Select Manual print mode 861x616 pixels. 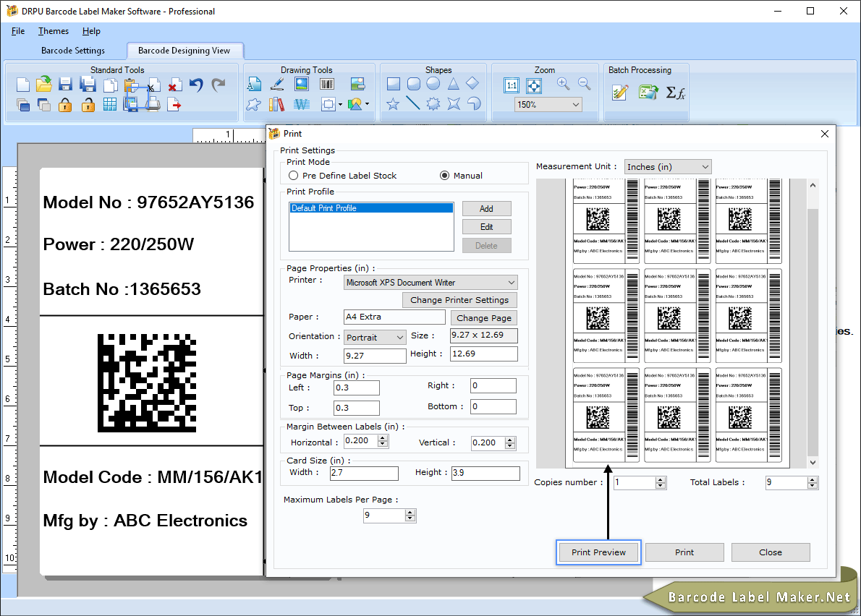click(x=445, y=176)
